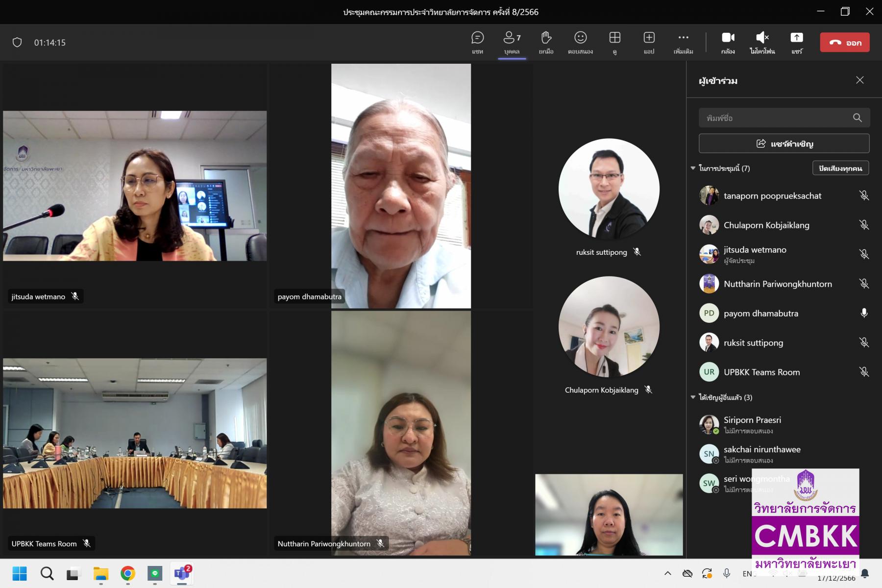Screen dimensions: 882x588
Task: Select jitsuda wetmano organizer row
Action: pyautogui.click(x=784, y=254)
